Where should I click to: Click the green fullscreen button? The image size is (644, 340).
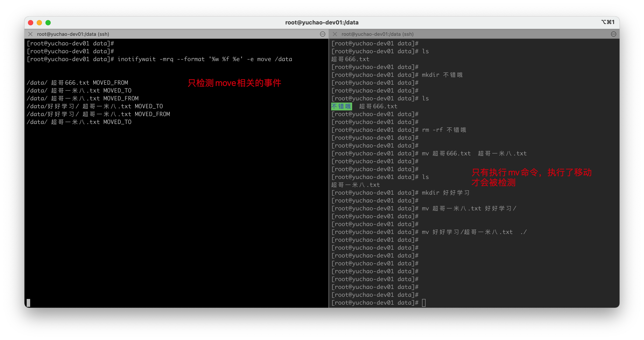[x=48, y=23]
